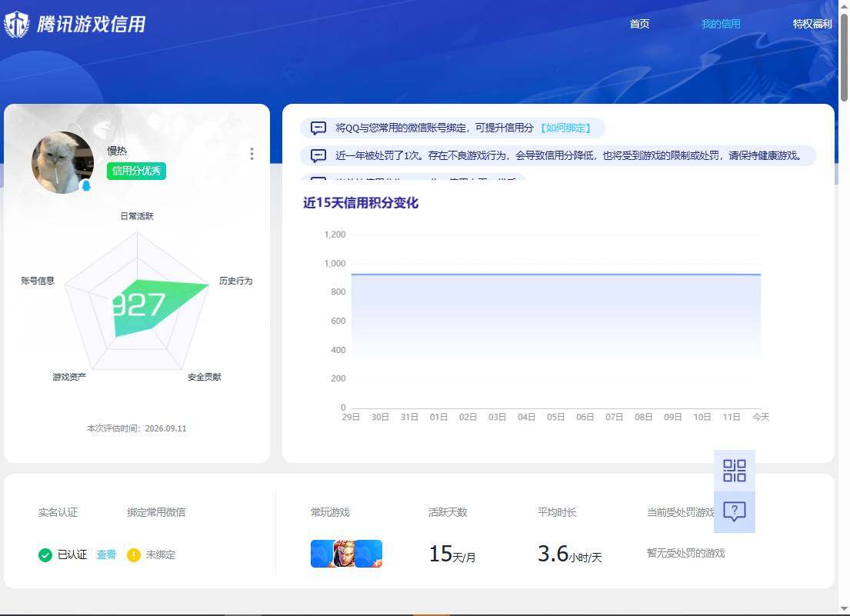Click the 3.6小时/天 average duration value
Image resolution: width=850 pixels, height=616 pixels.
[570, 554]
